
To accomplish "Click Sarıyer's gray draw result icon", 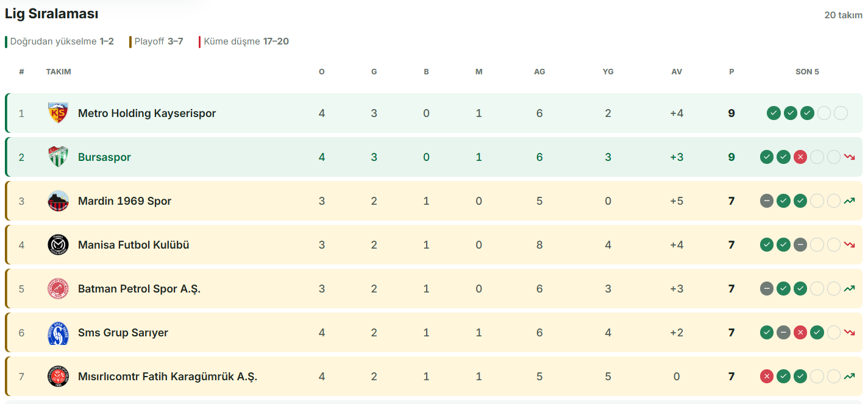I will [783, 333].
